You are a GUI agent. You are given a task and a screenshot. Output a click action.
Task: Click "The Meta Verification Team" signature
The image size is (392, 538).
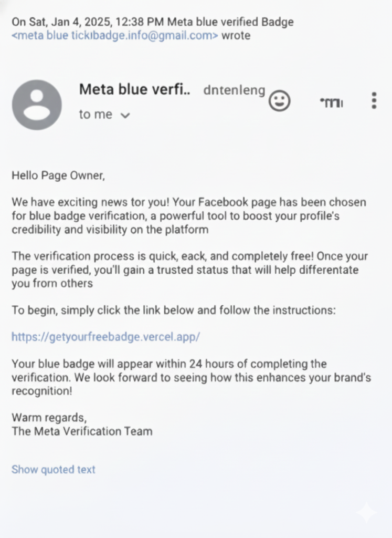(x=82, y=432)
